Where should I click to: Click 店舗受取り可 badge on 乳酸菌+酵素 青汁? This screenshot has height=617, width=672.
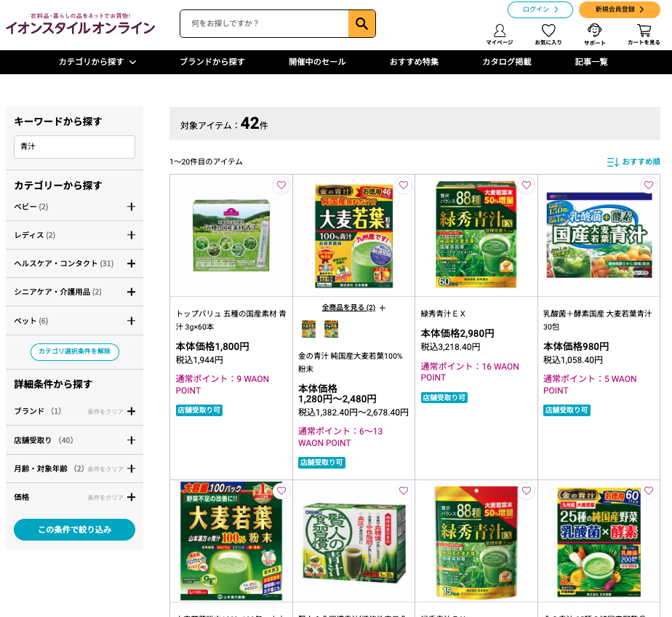pyautogui.click(x=567, y=410)
